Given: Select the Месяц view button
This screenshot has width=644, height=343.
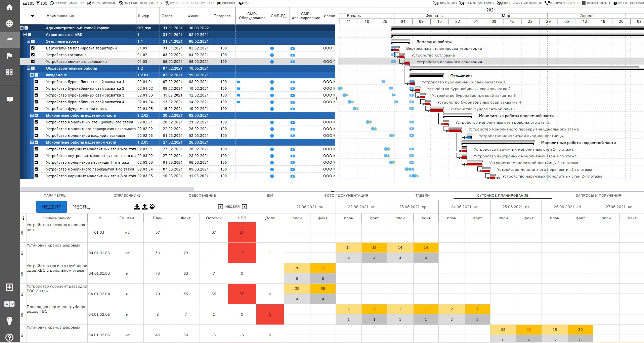Looking at the screenshot, I should click(x=81, y=207).
